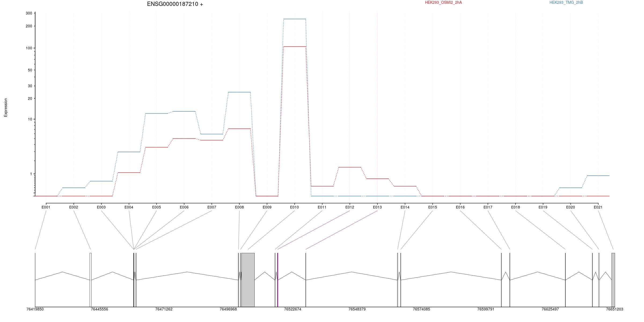The height and width of the screenshot is (322, 644).
Task: Click exon label E006
Action: 184,207
